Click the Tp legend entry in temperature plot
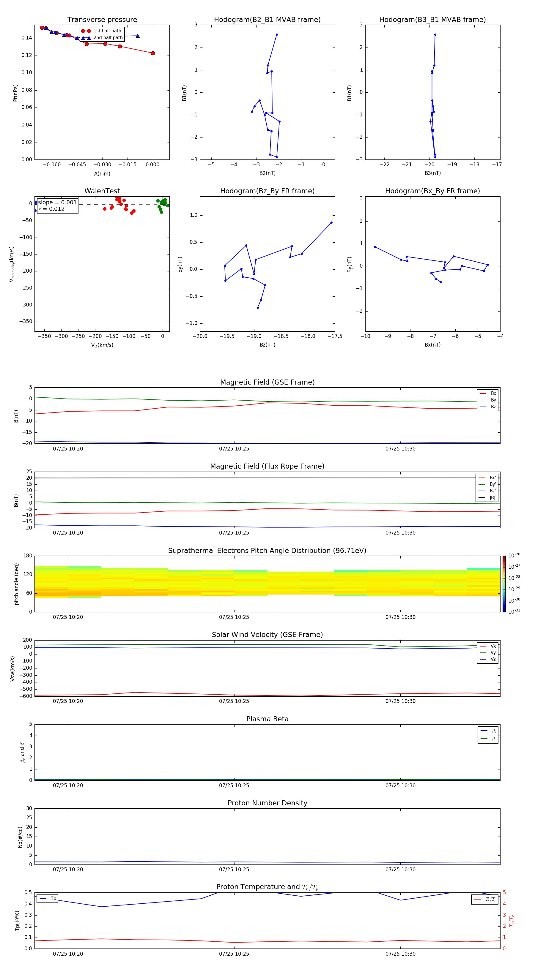This screenshot has width=535, height=980. tap(47, 899)
